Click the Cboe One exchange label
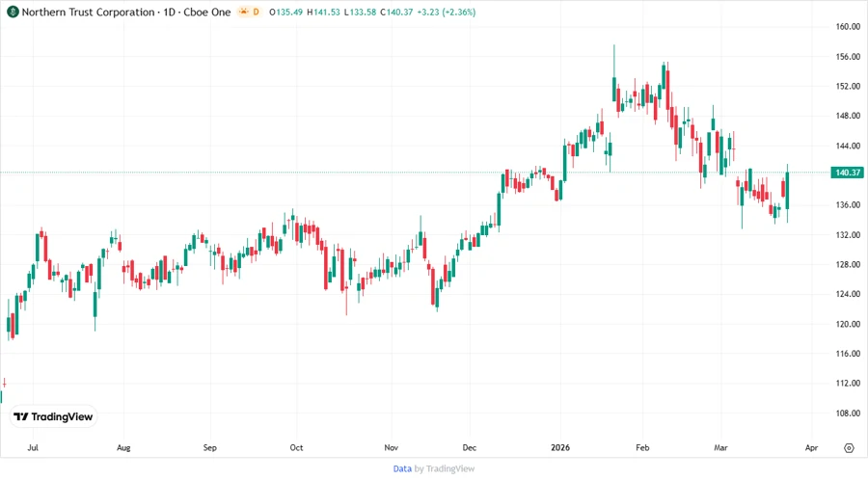Screen dimensions: 868x480 [207, 13]
